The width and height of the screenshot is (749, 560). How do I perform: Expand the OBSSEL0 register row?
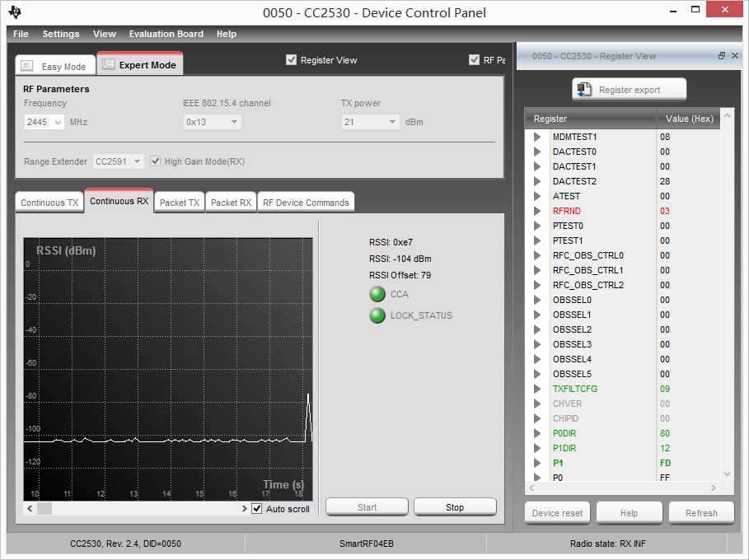click(537, 300)
